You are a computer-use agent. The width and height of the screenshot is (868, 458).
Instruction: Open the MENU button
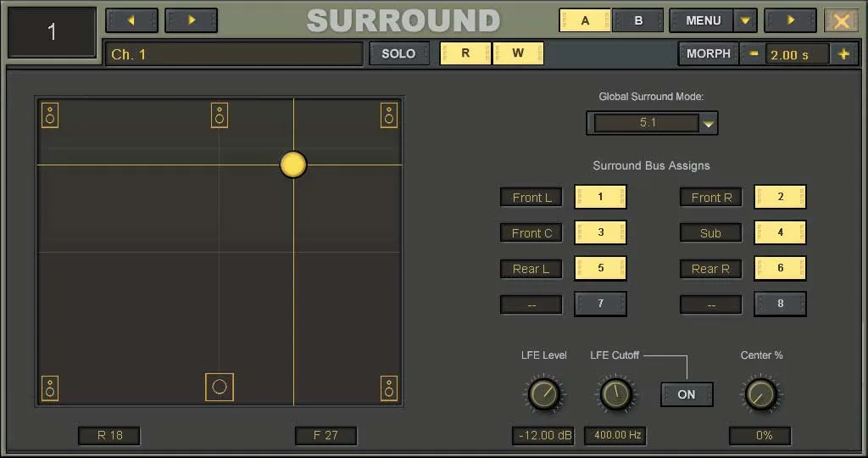[703, 20]
